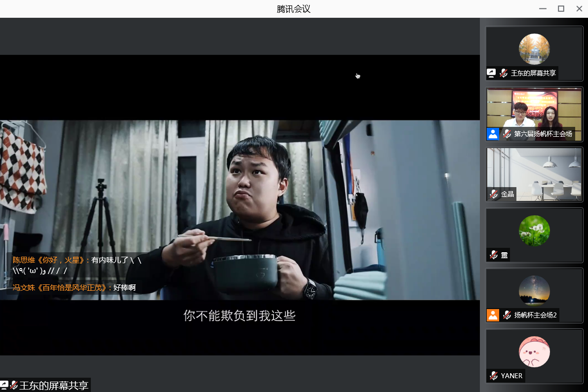Click muted microphone icon next to 金晶
The width and height of the screenshot is (588, 392).
click(x=494, y=194)
